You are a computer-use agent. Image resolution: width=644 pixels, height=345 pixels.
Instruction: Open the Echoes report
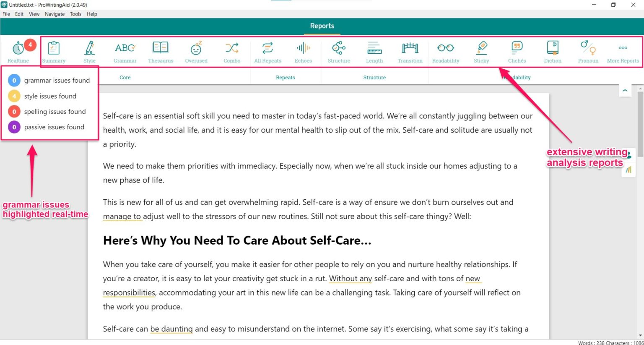point(303,50)
